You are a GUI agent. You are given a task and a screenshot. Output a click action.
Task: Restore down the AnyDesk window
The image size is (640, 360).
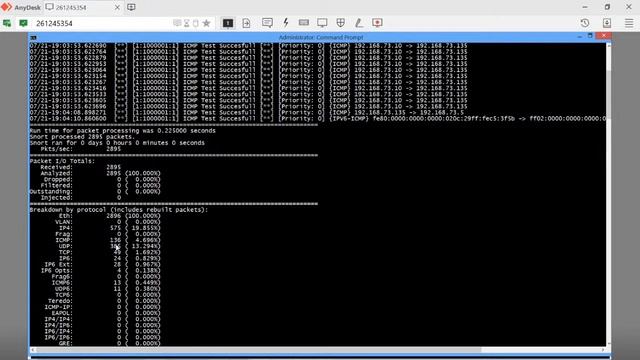[607, 7]
